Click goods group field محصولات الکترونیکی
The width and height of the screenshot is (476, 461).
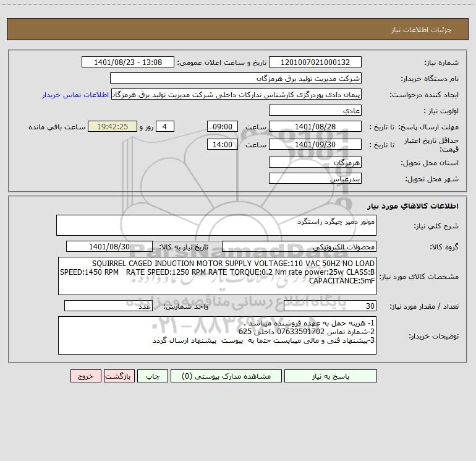click(299, 246)
